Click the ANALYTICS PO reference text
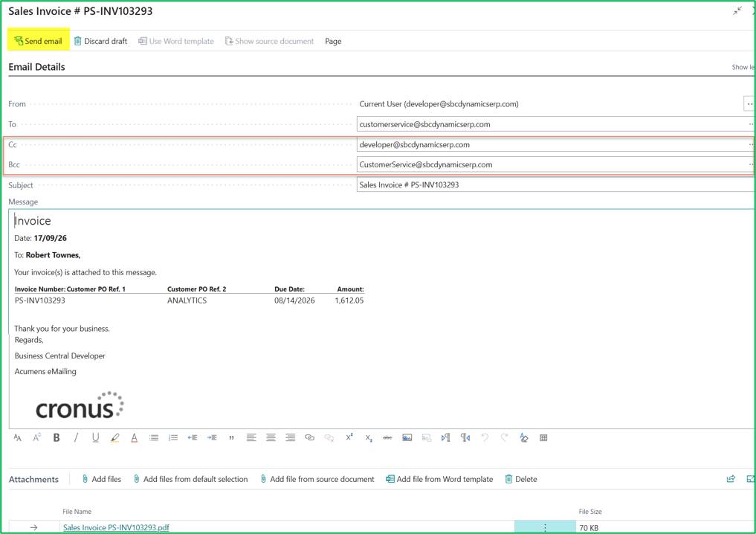756x534 pixels. tap(187, 300)
